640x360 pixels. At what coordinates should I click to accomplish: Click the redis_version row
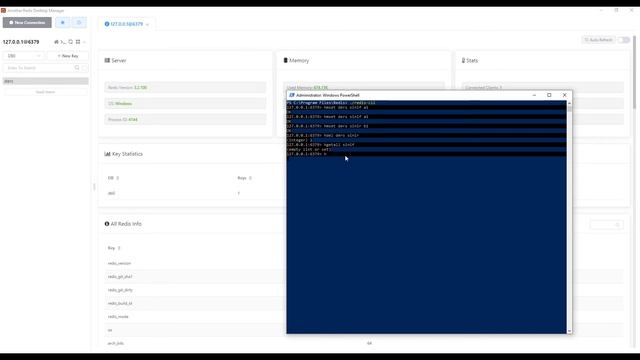pyautogui.click(x=196, y=263)
